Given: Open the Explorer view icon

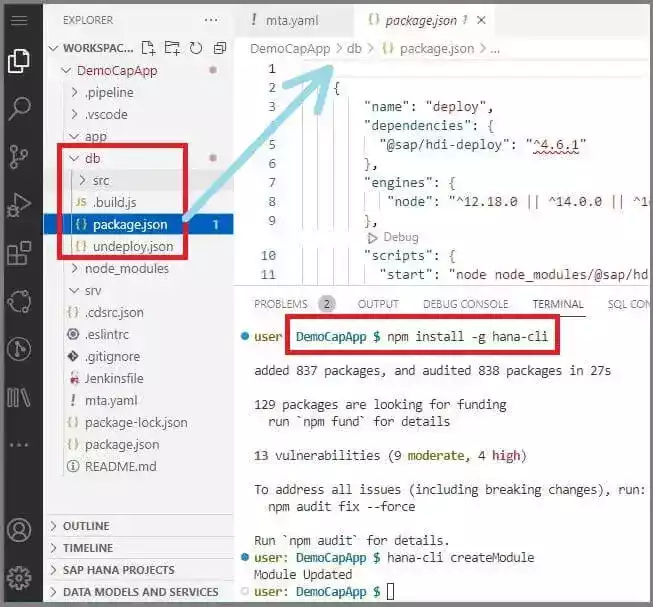Looking at the screenshot, I should [x=19, y=61].
